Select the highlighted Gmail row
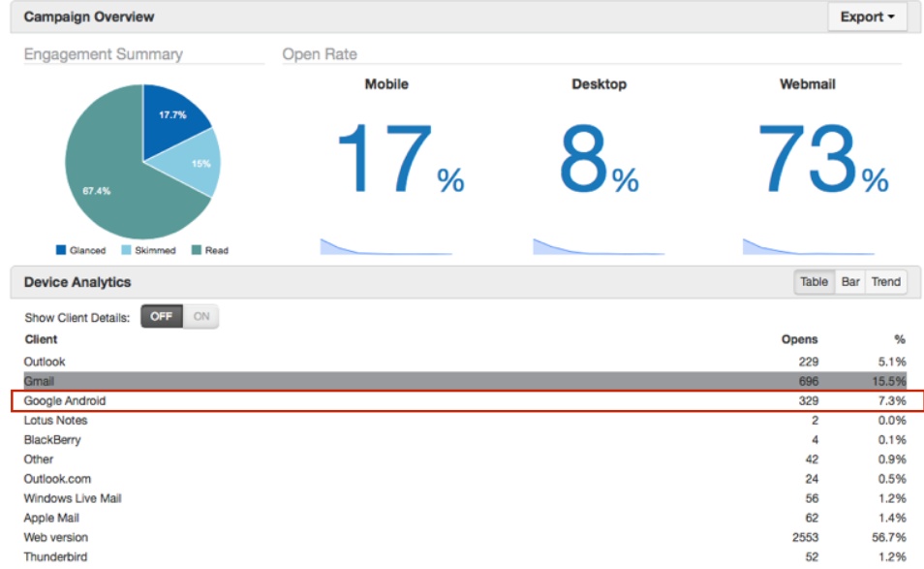This screenshot has width=924, height=569. point(465,381)
